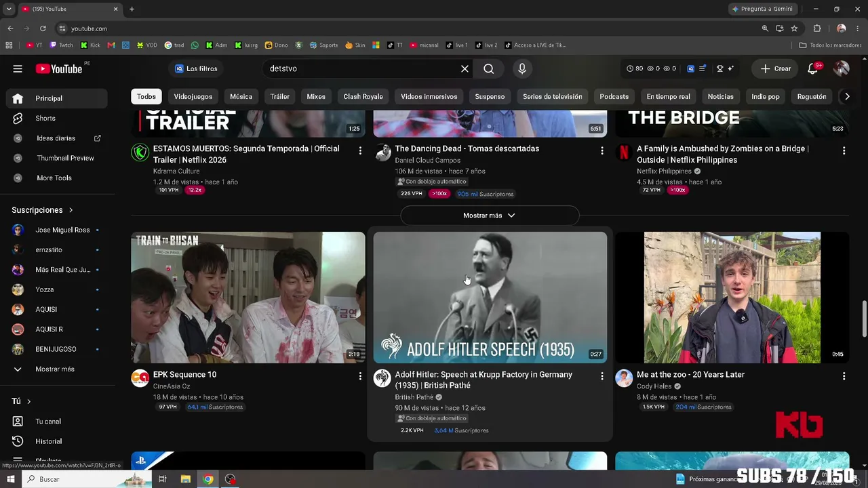
Task: Bookmark this page with the star icon
Action: pos(794,28)
